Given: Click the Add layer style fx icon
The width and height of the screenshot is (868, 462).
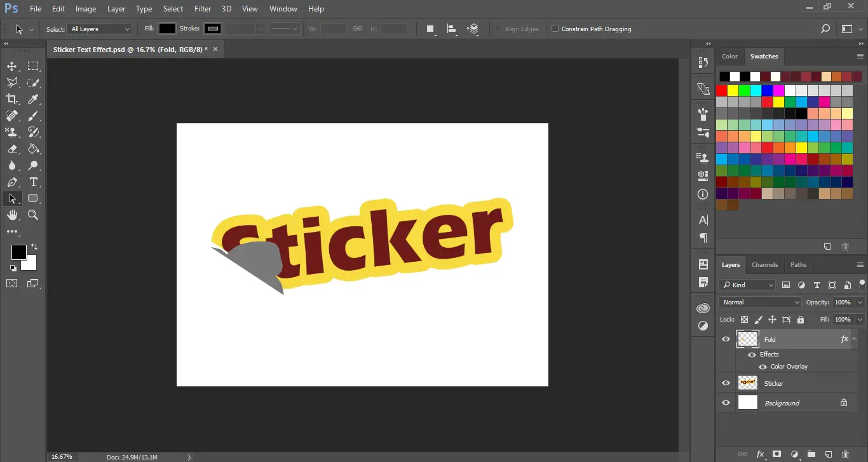Looking at the screenshot, I should pos(760,454).
